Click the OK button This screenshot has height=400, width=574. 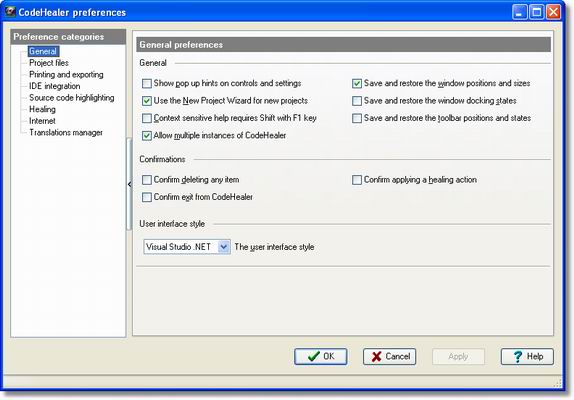(x=321, y=356)
